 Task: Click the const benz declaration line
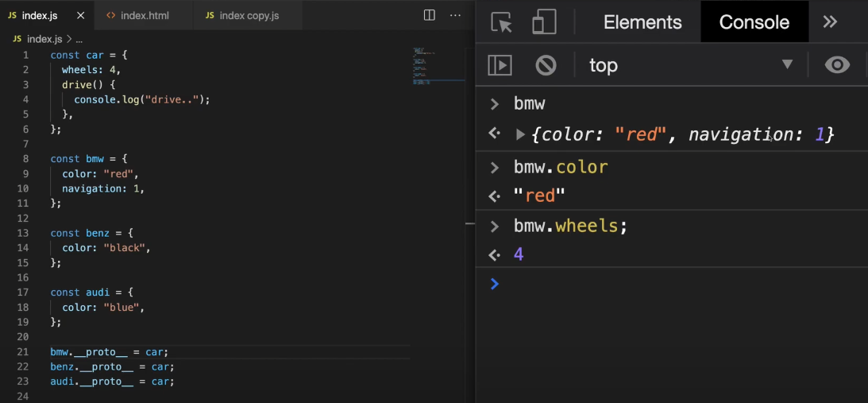(x=92, y=233)
